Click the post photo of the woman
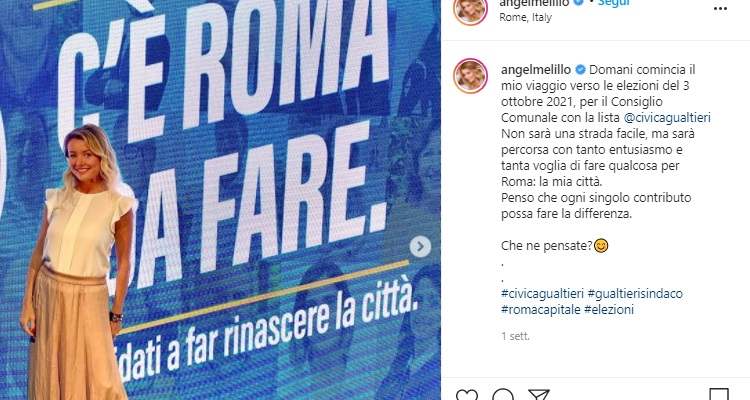The height and width of the screenshot is (400, 750). [220, 200]
